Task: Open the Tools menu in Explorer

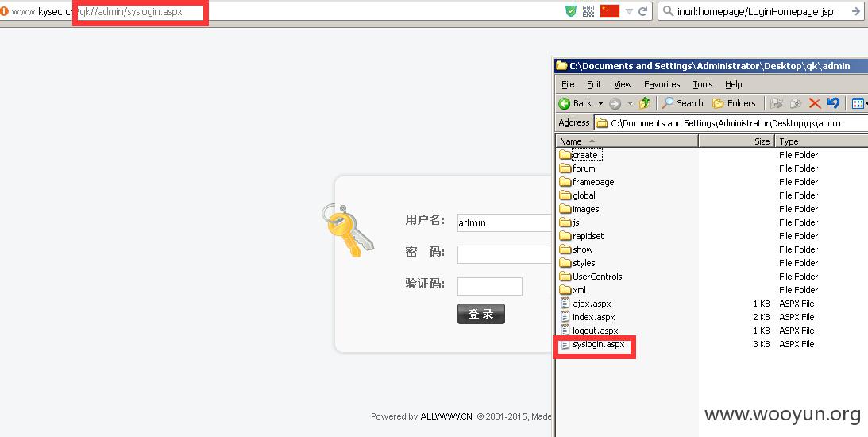Action: point(703,84)
